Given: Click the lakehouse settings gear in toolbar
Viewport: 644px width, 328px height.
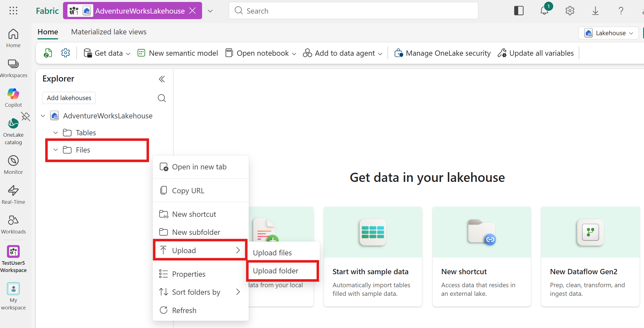Looking at the screenshot, I should pos(66,53).
